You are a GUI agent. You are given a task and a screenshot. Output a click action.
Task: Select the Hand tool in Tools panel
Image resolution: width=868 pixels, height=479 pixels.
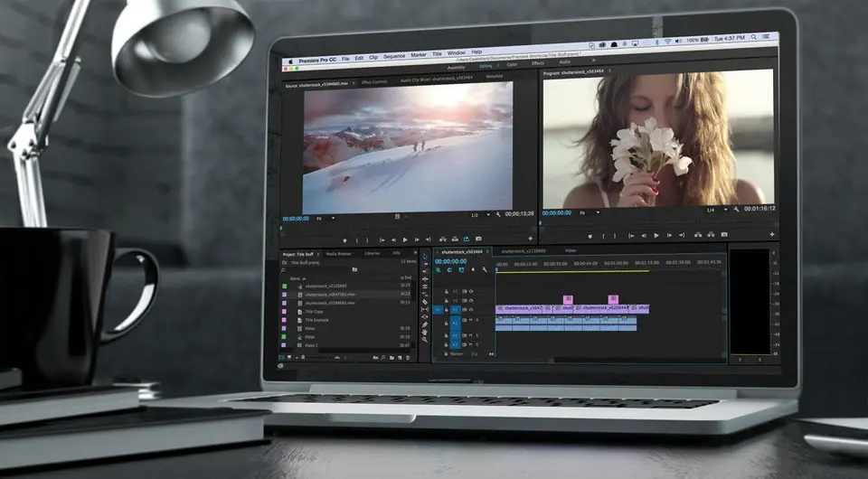coord(425,333)
